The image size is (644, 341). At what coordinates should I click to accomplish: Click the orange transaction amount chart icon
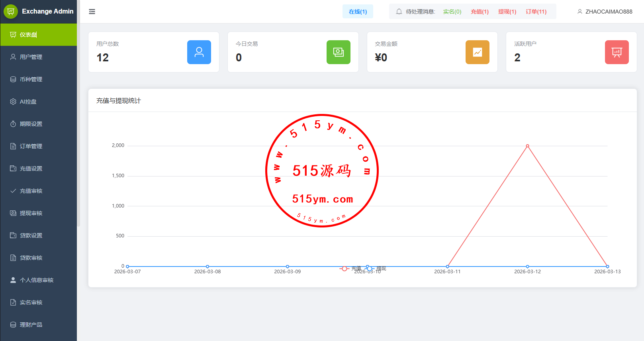pyautogui.click(x=477, y=52)
